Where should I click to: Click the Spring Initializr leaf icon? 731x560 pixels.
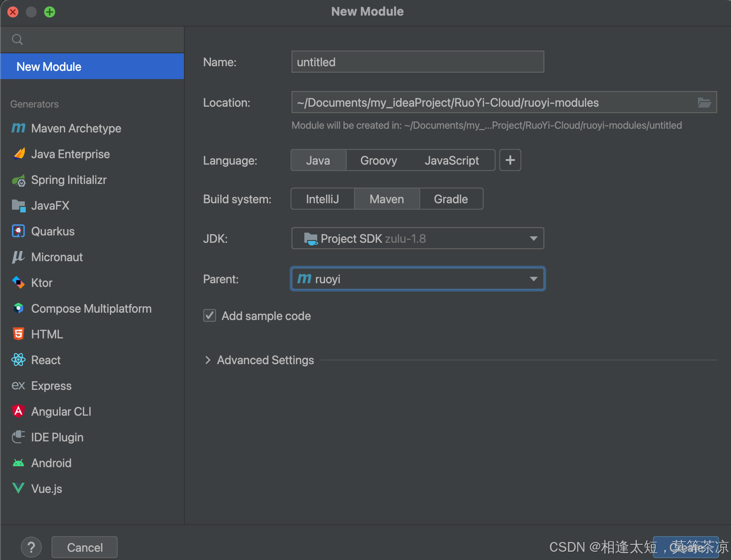19,180
